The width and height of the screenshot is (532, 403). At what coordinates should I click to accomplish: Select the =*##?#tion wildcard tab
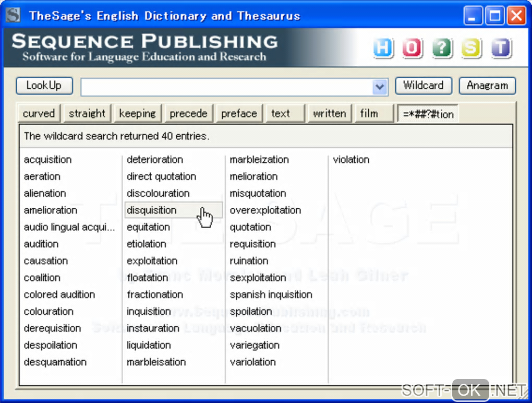tap(428, 114)
